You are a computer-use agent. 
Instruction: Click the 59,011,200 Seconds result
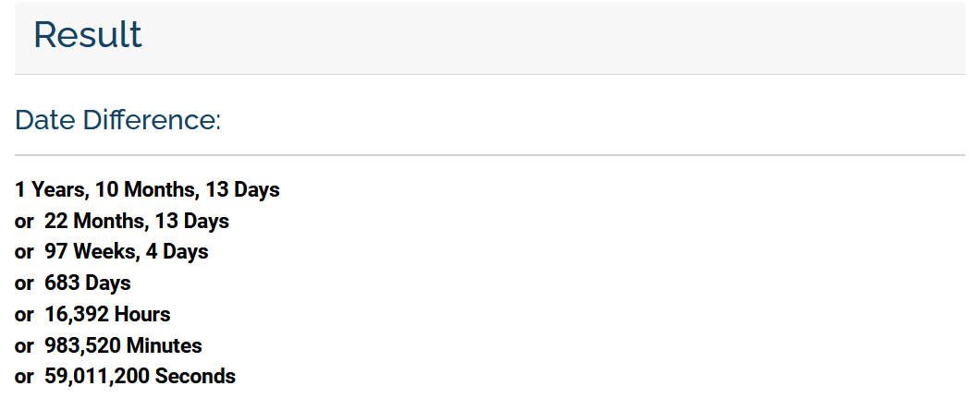coord(140,377)
